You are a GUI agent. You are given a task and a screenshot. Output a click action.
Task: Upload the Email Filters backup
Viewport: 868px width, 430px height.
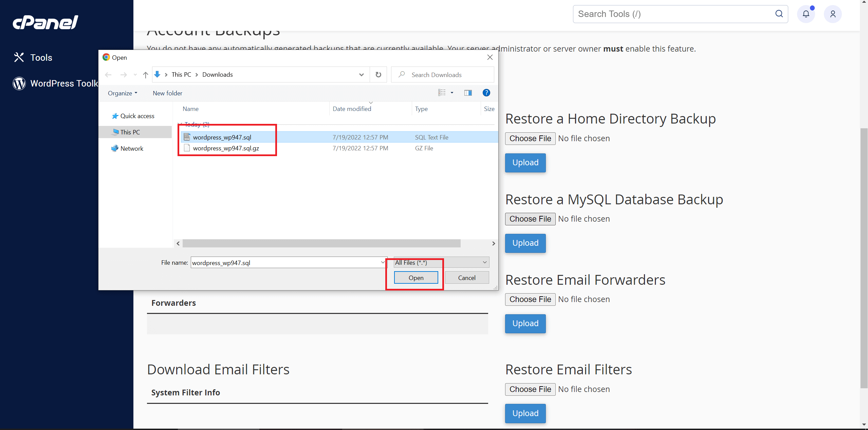tap(525, 414)
